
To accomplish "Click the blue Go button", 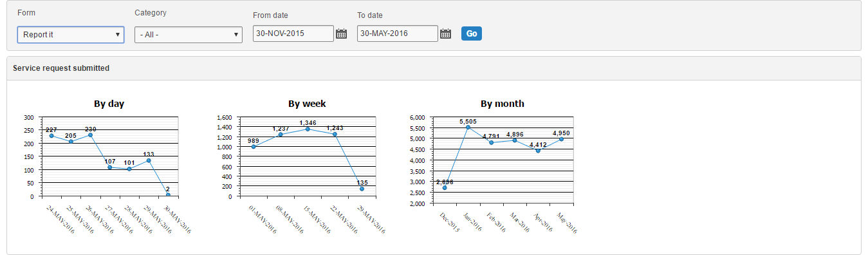I will coord(472,33).
